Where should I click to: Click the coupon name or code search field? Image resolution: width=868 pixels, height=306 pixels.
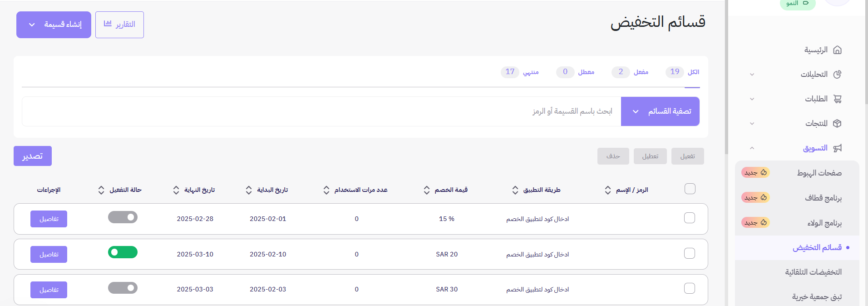coord(321,111)
